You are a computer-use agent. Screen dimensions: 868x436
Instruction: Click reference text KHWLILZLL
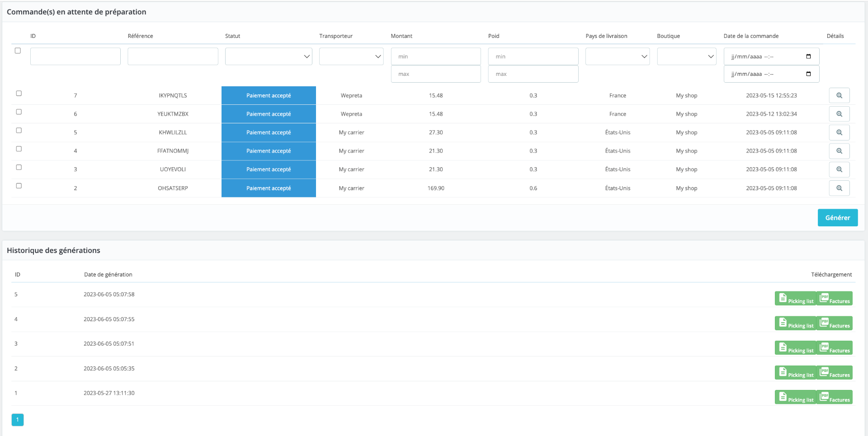point(173,132)
